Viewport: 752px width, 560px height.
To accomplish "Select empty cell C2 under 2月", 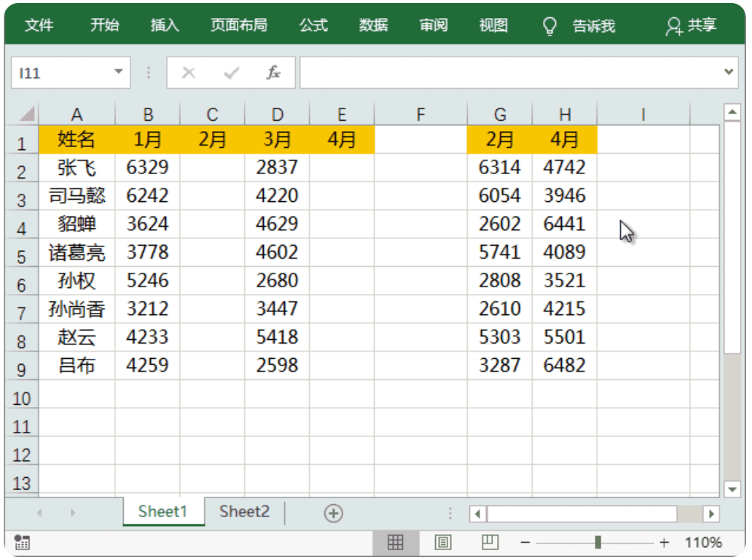I will click(213, 167).
